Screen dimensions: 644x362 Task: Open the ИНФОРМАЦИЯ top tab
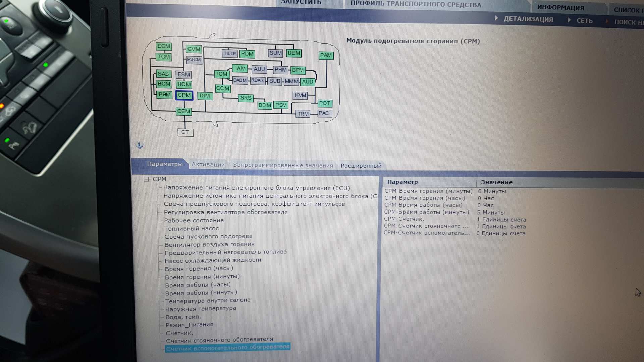tap(560, 8)
